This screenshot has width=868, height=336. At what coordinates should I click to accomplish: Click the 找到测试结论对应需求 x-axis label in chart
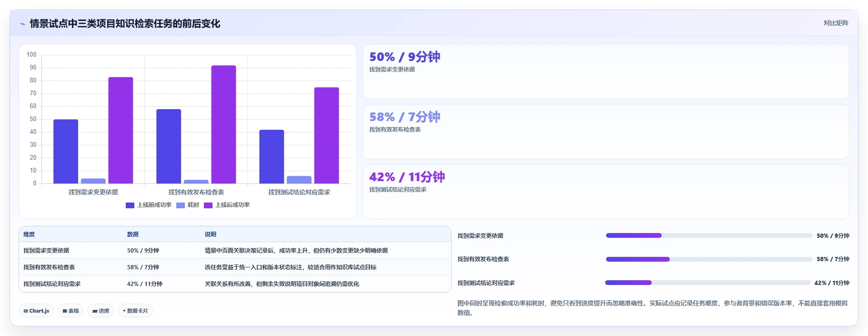point(299,192)
